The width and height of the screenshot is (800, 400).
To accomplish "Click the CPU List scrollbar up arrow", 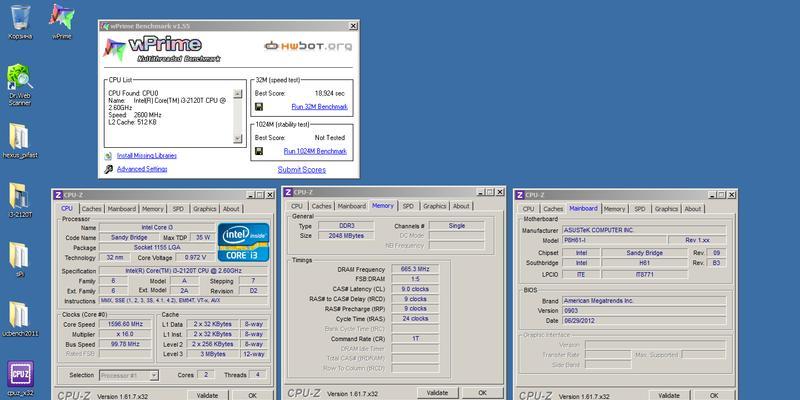I will (238, 94).
